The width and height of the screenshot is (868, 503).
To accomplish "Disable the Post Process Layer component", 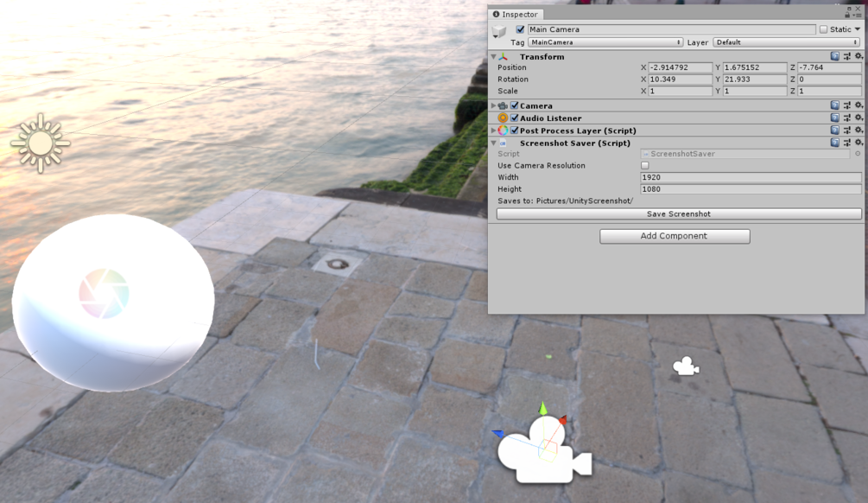I will (x=514, y=130).
